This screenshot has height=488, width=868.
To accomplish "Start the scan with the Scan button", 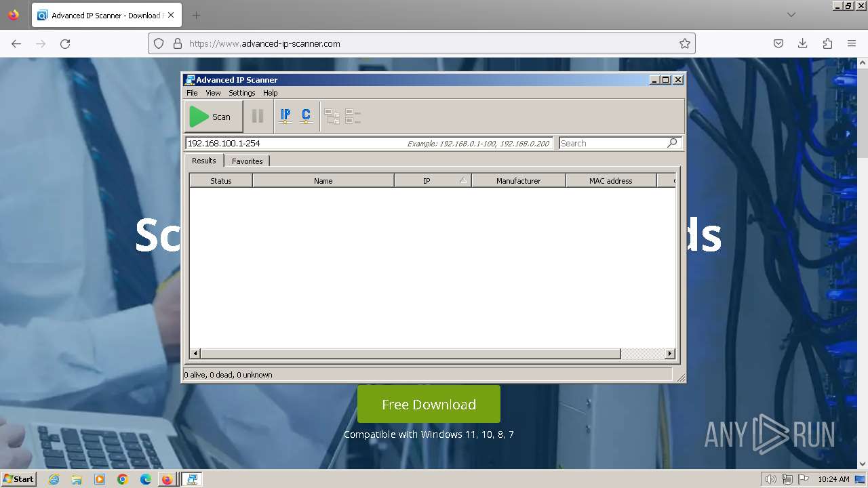I will coord(214,117).
